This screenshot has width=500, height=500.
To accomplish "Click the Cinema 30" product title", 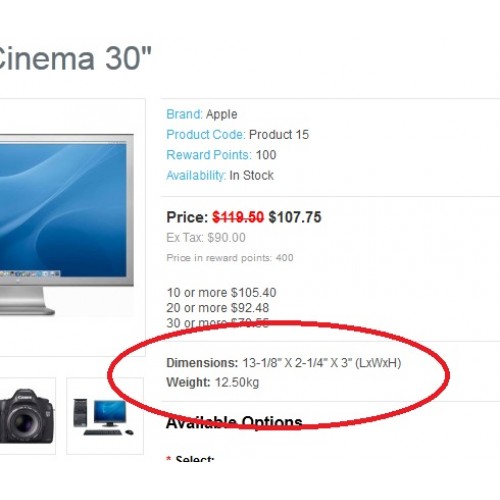I will (75, 59).
